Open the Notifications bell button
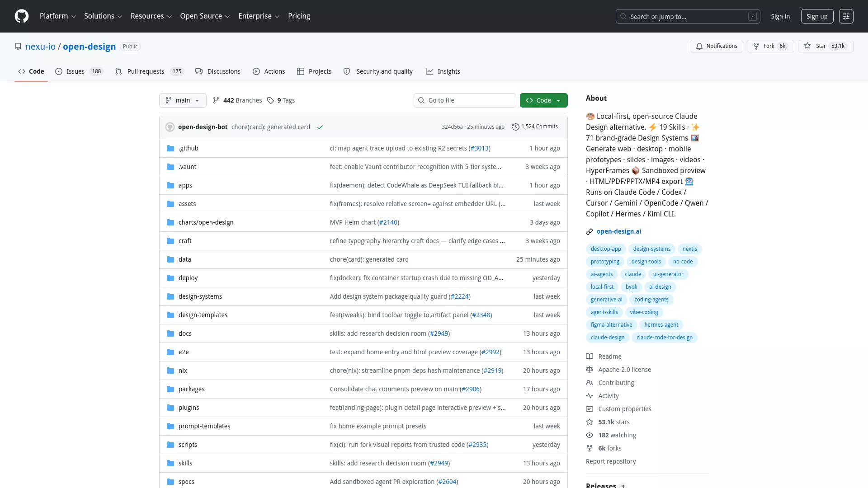 tap(716, 46)
